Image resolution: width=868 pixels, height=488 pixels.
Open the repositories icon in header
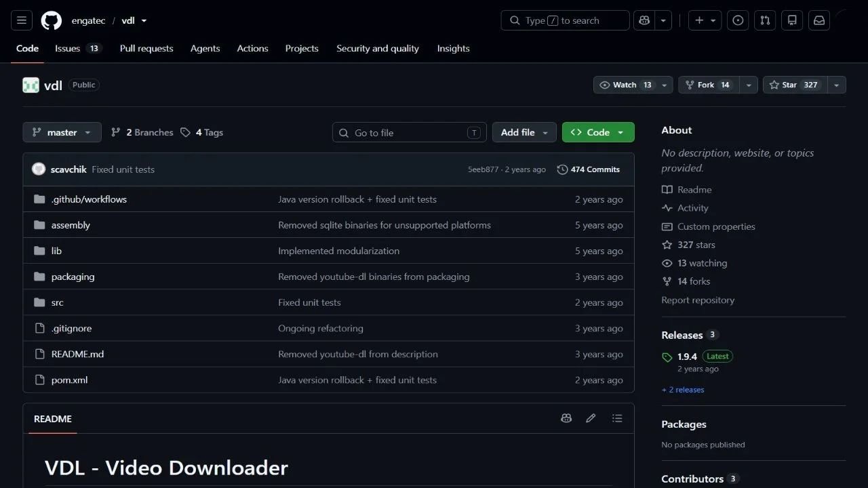[792, 20]
